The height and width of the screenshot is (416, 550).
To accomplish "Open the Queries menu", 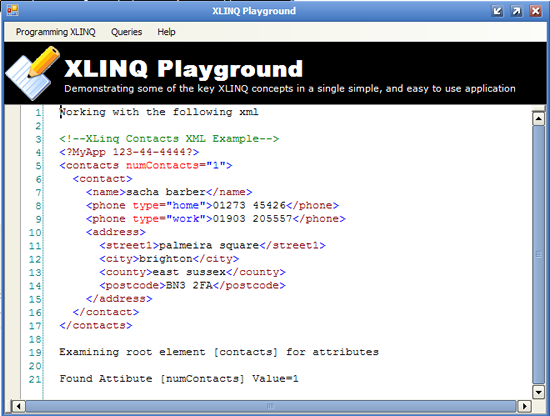I will (126, 32).
